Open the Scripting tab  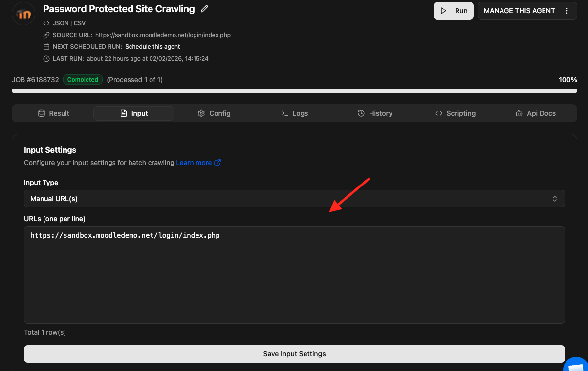(455, 113)
